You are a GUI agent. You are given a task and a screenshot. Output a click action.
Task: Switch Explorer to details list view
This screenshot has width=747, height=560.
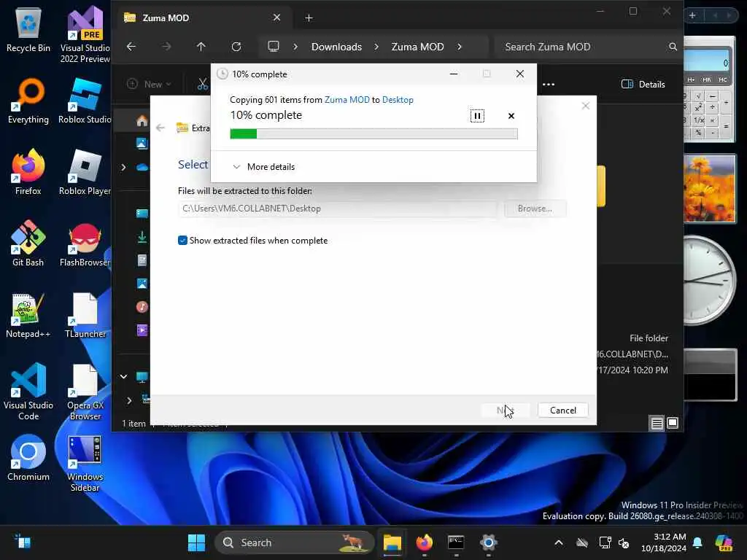(x=657, y=423)
